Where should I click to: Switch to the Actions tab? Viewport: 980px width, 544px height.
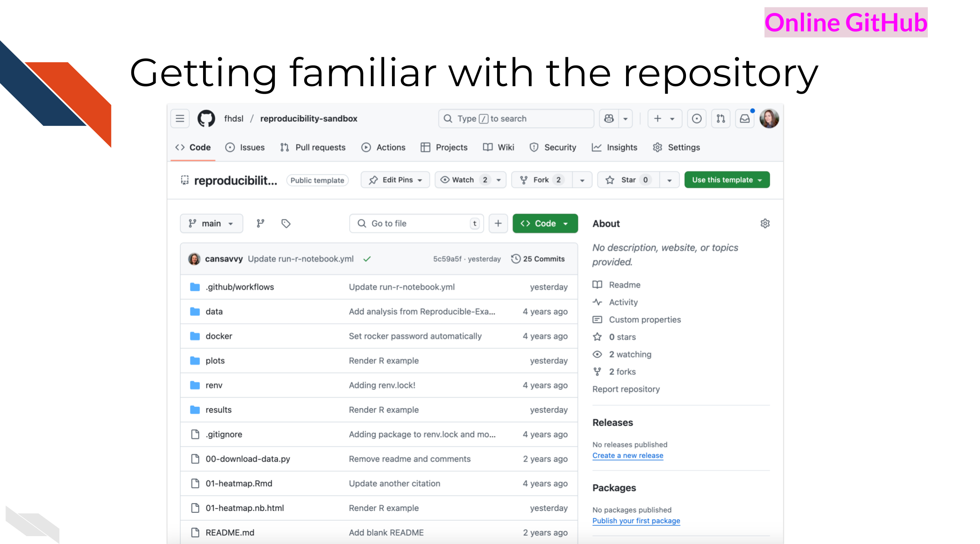point(383,147)
